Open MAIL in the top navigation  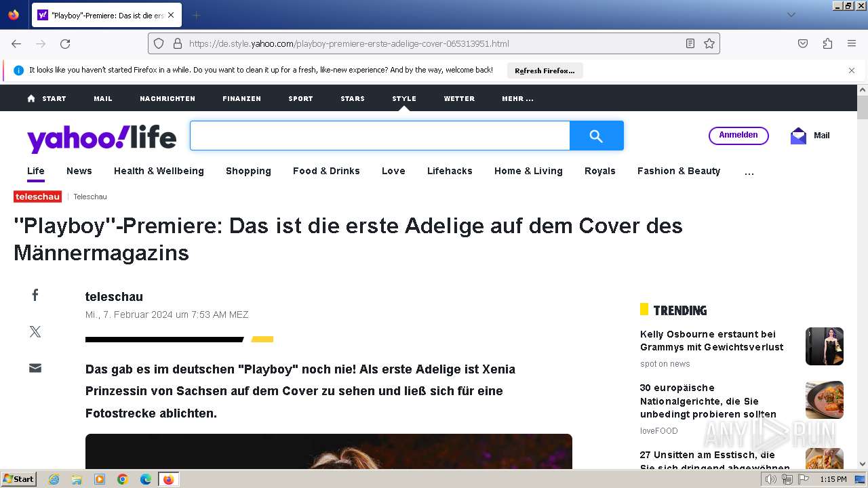point(103,98)
